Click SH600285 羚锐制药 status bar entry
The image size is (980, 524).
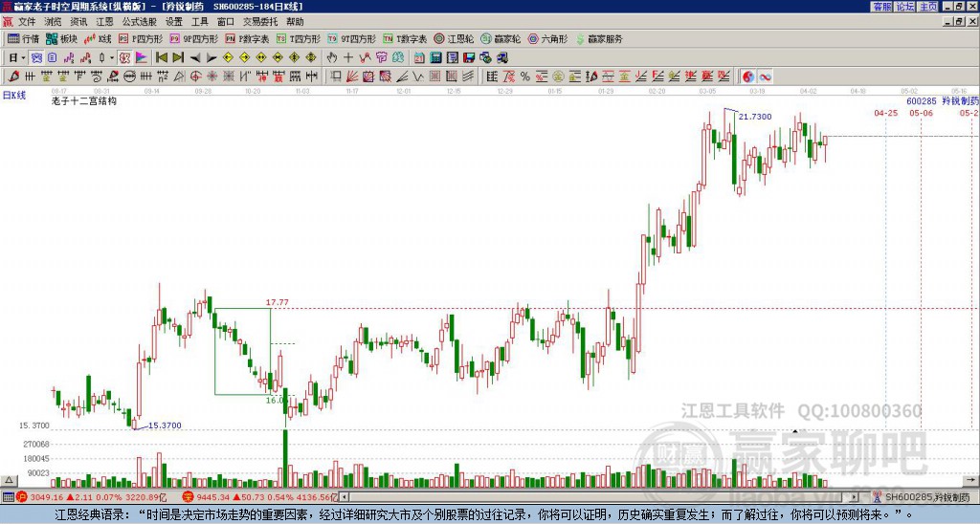(x=926, y=497)
